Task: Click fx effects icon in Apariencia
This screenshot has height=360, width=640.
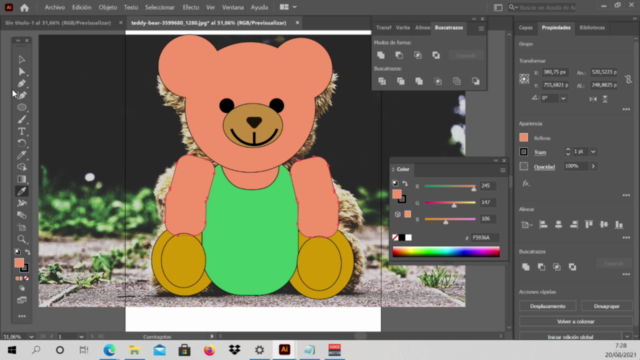Action: 526,184
